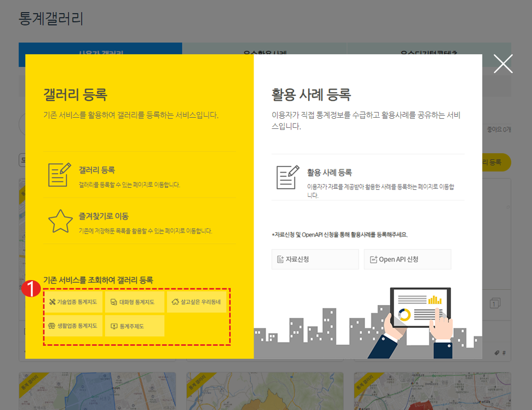Image resolution: width=532 pixels, height=410 pixels.
Task: Open the bottom-left map thumbnail
Action: pos(98,392)
